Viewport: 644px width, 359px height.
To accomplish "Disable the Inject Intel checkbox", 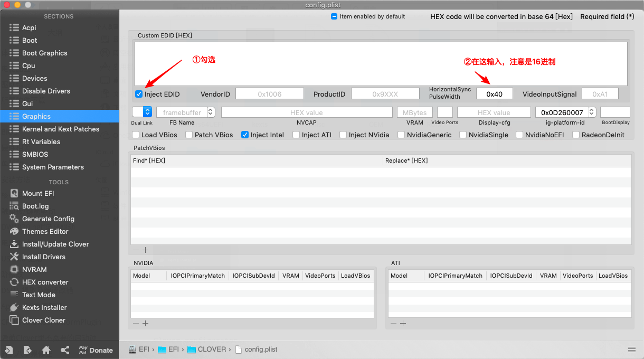I will [x=245, y=135].
